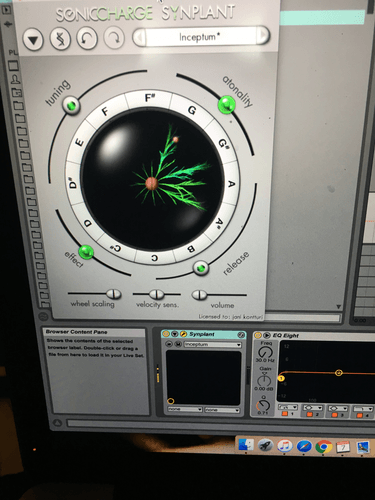Select the F# key on the note ring

149,98
